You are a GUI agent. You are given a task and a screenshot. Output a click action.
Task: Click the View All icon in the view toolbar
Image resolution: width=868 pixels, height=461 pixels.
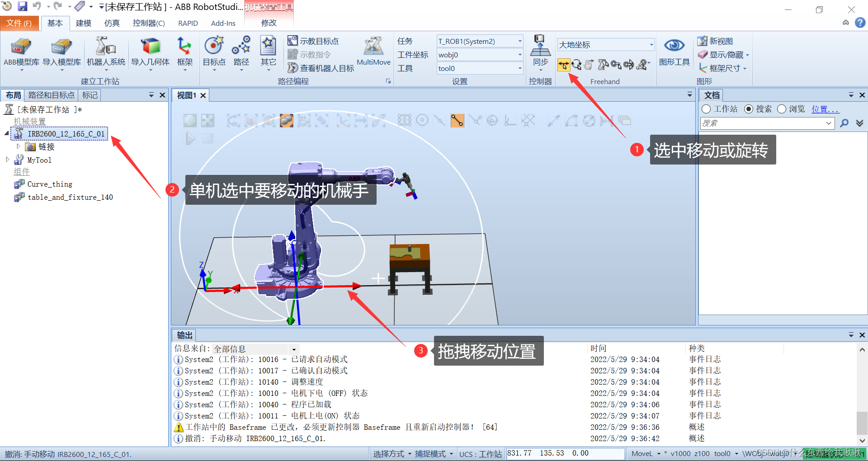click(190, 120)
